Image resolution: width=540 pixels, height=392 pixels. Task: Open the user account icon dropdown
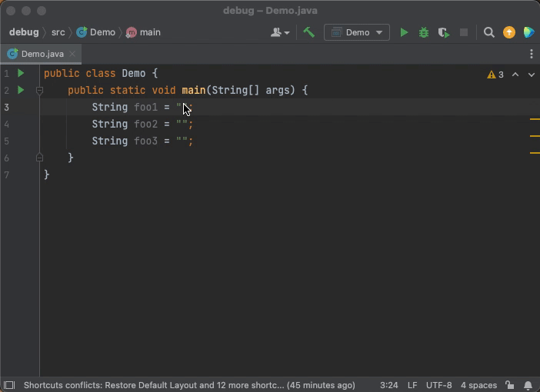coord(280,33)
